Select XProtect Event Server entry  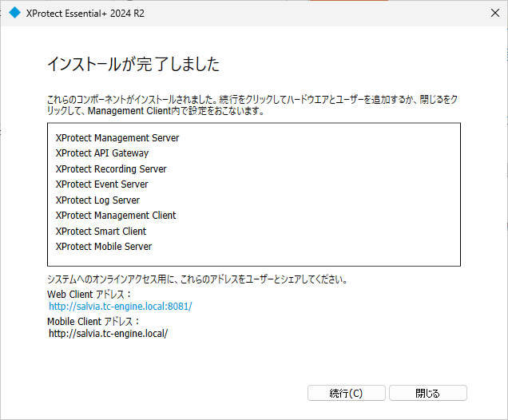[x=102, y=184]
